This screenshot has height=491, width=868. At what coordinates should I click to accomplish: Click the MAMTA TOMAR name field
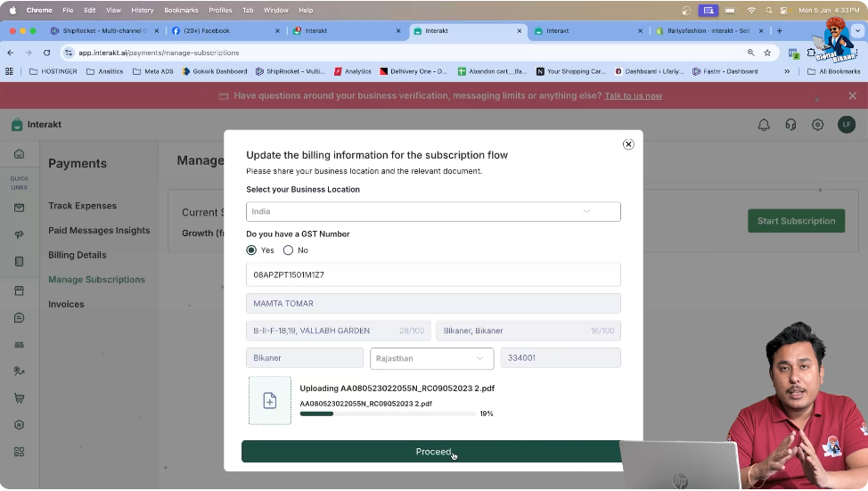coord(433,303)
